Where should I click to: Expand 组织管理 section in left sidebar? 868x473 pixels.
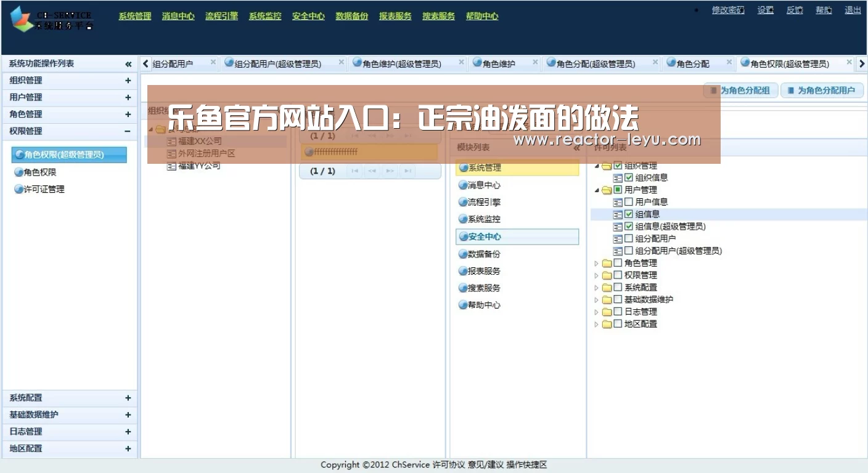128,81
